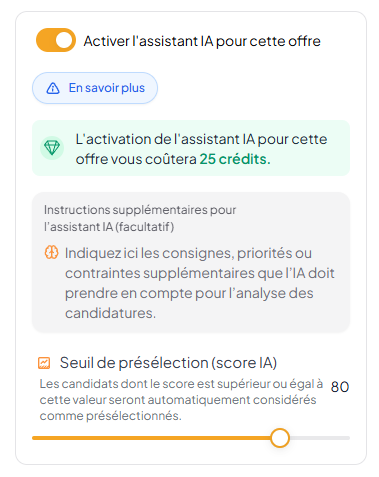Screen dimensions: 379x477
Task: Click the warning triangle icon in 'En savoir plus'
Action: (x=53, y=88)
